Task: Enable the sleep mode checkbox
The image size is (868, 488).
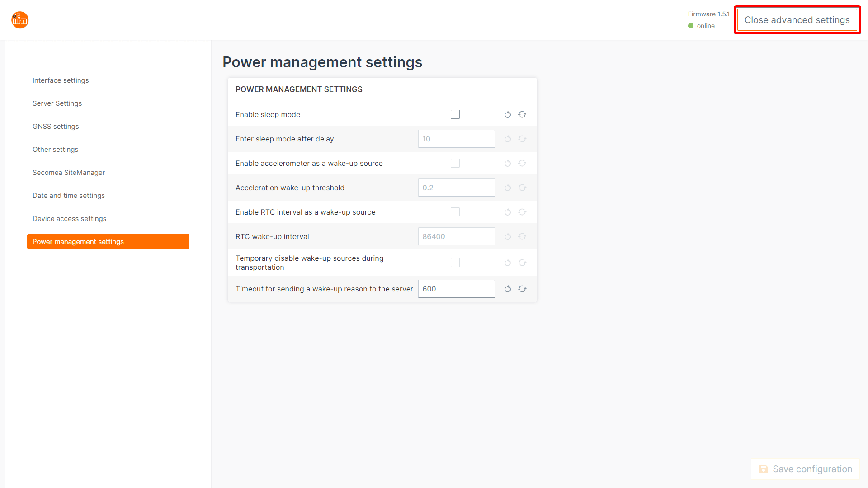Action: tap(455, 115)
